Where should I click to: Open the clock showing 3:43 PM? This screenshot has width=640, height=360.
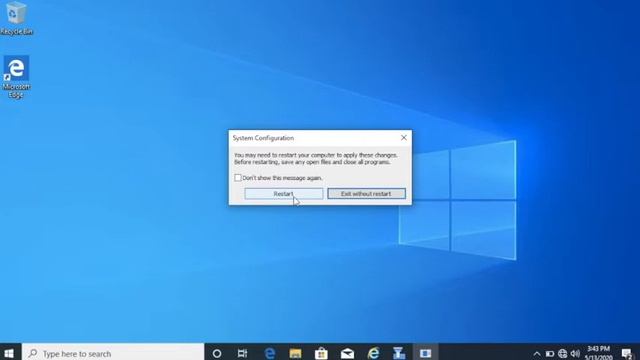tap(598, 353)
